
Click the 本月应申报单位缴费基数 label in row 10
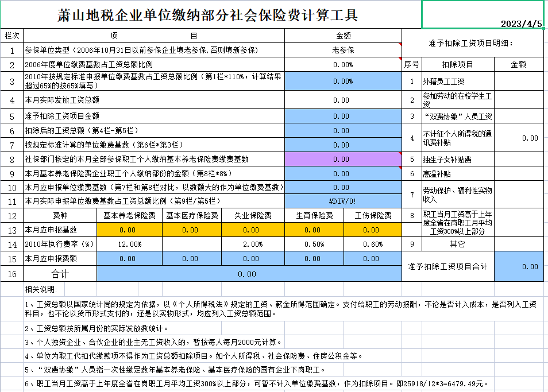point(154,188)
